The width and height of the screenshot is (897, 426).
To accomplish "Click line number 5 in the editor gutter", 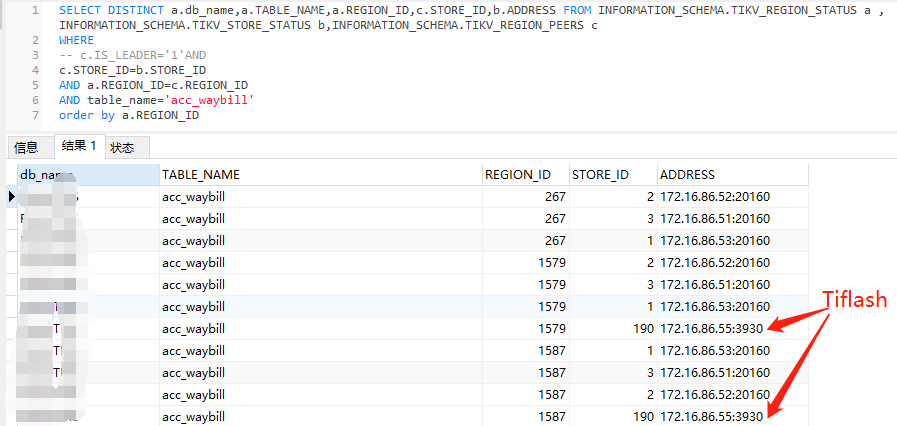I will [x=35, y=85].
